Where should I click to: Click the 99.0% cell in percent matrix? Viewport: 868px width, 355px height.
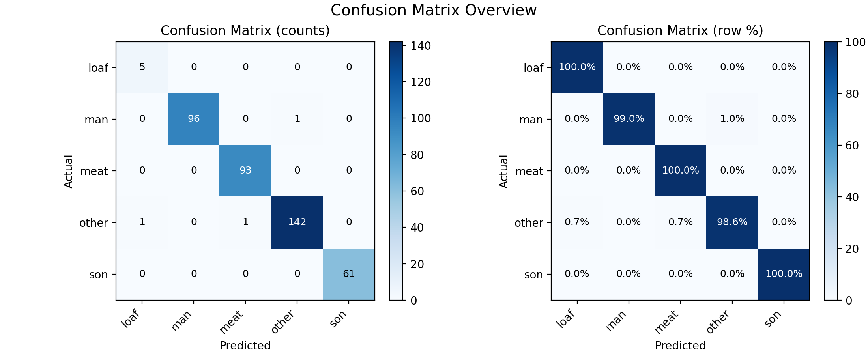(x=629, y=119)
